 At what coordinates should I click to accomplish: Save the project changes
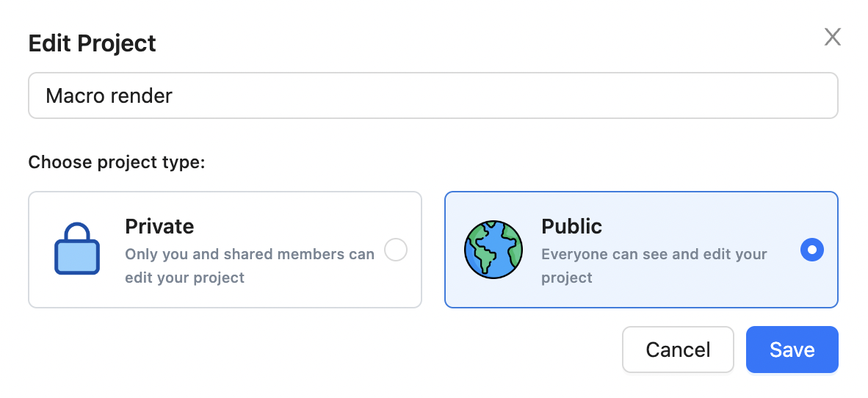pyautogui.click(x=792, y=350)
